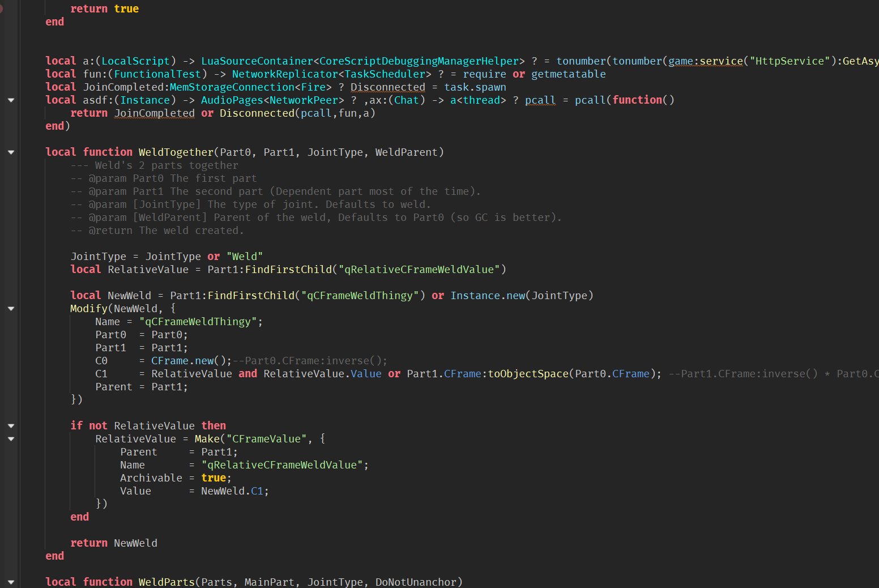The image size is (879, 588).
Task: Click the 'Name' key in the Modify table
Action: (x=108, y=321)
